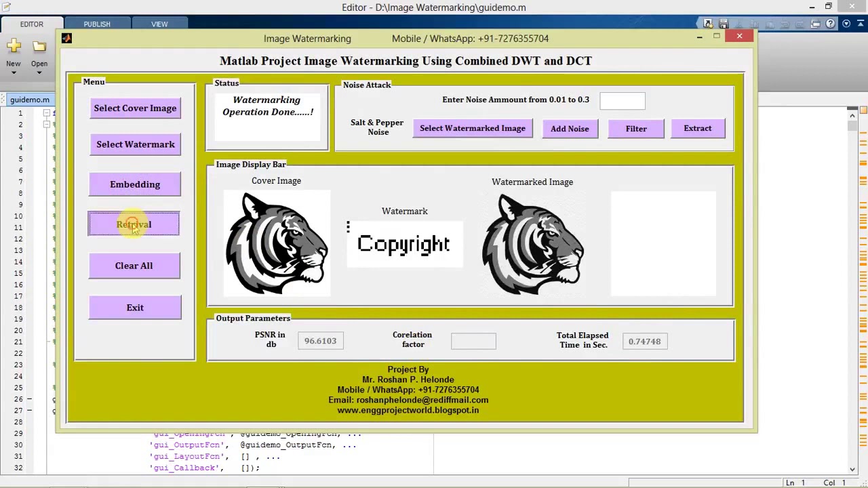The width and height of the screenshot is (868, 488).
Task: Click the 'gui_OutputFcn' code text
Action: [x=189, y=445]
